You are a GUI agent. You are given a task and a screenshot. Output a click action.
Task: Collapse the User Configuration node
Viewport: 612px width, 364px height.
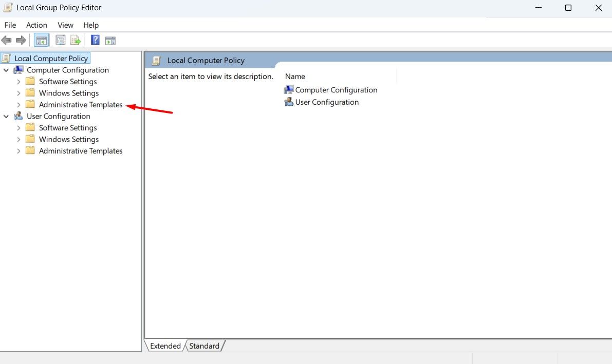click(6, 116)
